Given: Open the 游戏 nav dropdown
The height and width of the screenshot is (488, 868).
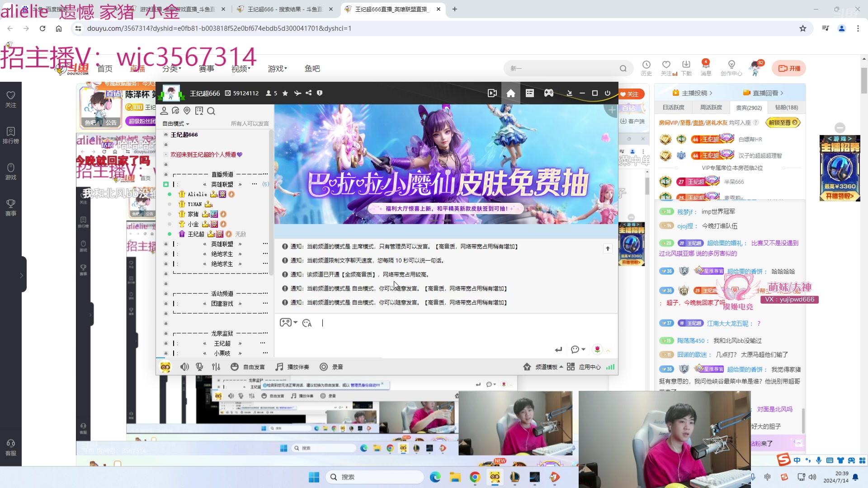Looking at the screenshot, I should coord(278,69).
